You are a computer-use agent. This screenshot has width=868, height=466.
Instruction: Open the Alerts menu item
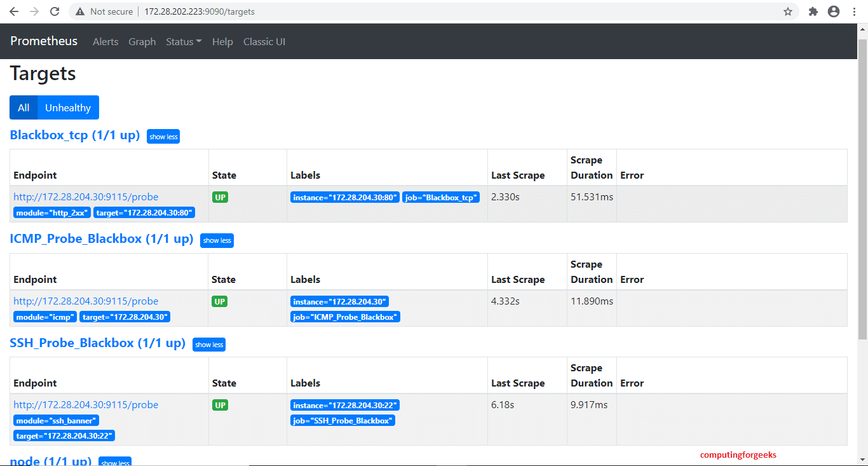click(105, 41)
